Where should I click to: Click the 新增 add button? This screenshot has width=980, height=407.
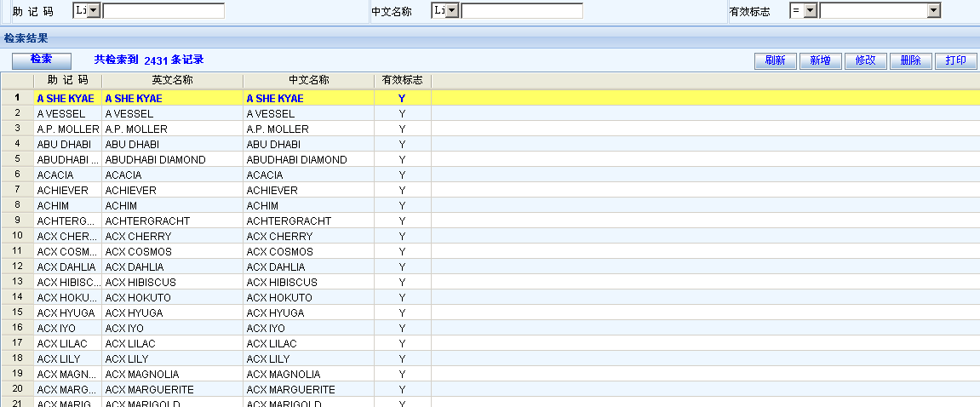coord(820,60)
